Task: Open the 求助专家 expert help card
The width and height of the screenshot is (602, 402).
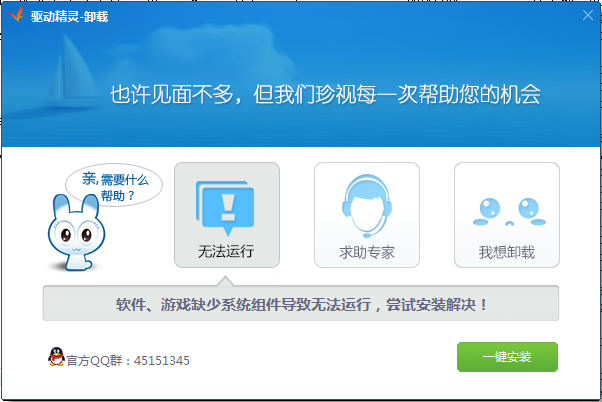Action: coord(367,215)
